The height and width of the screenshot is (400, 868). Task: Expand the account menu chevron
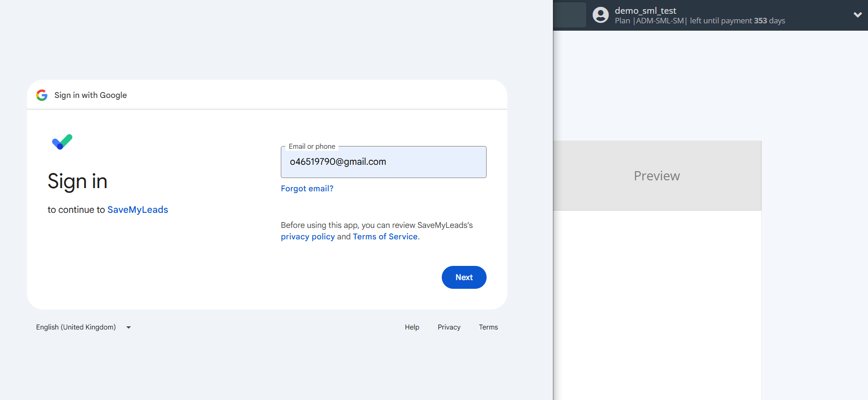(857, 15)
